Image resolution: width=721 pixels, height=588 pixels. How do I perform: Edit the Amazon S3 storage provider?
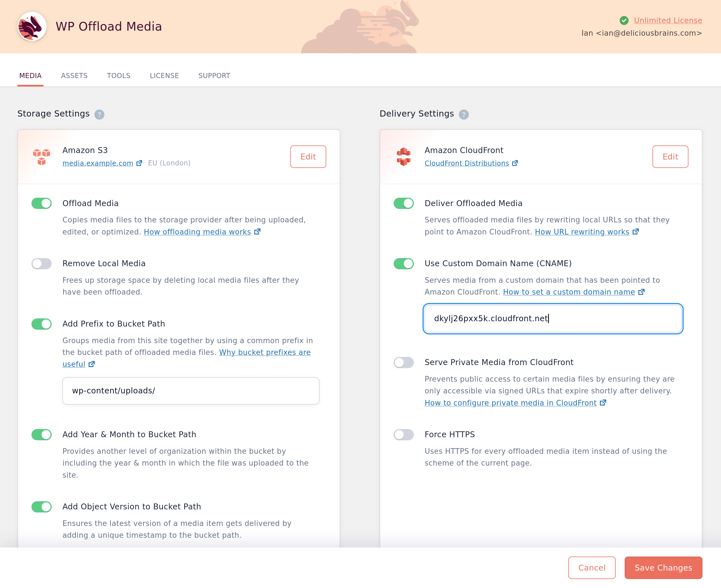coord(308,156)
